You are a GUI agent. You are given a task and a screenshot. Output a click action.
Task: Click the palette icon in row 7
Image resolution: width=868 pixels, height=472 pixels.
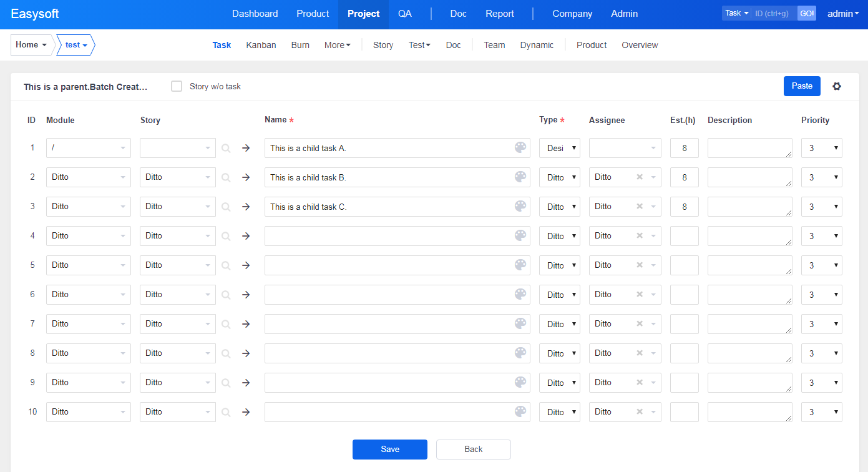click(x=520, y=323)
